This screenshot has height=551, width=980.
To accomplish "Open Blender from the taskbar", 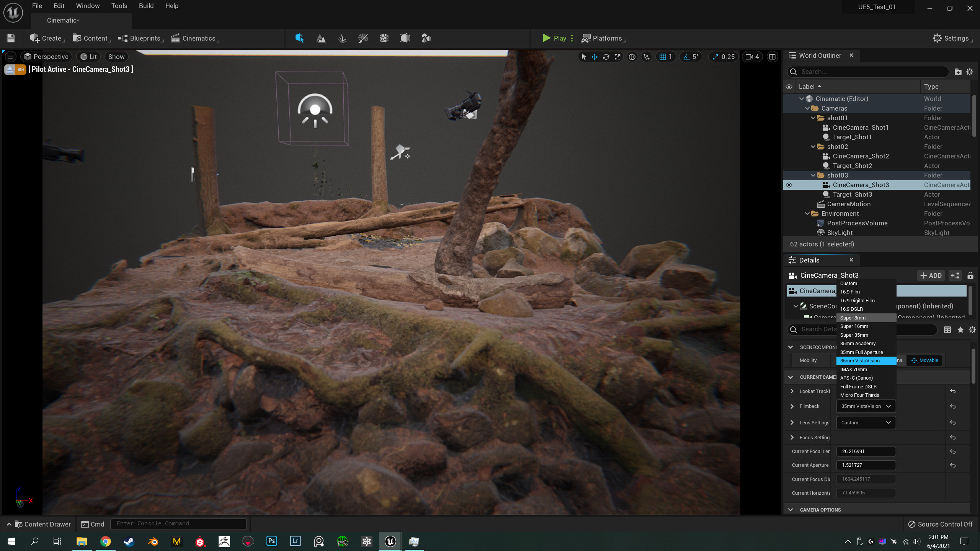I will tap(153, 541).
